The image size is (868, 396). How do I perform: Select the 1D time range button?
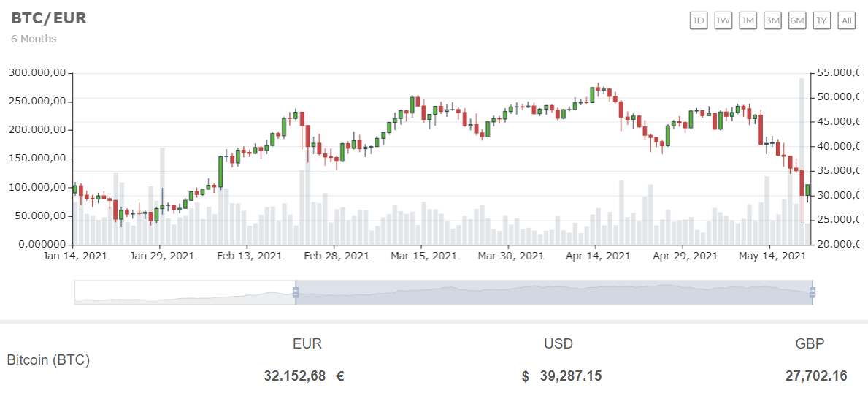[699, 21]
